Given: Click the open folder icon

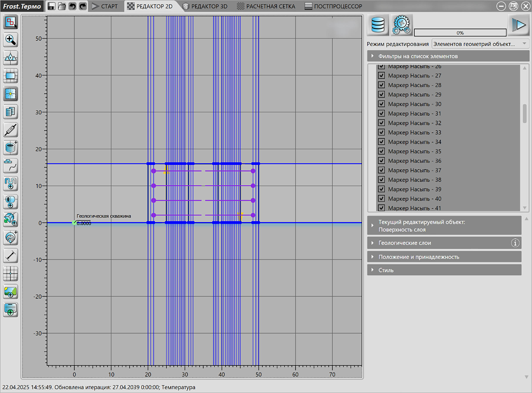Looking at the screenshot, I should (62, 6).
